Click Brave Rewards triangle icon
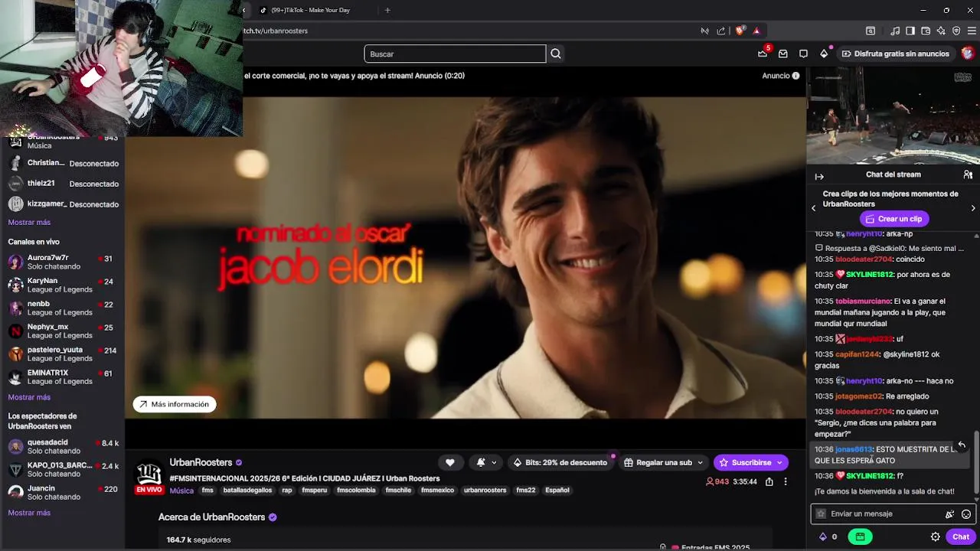980x551 pixels. [756, 31]
